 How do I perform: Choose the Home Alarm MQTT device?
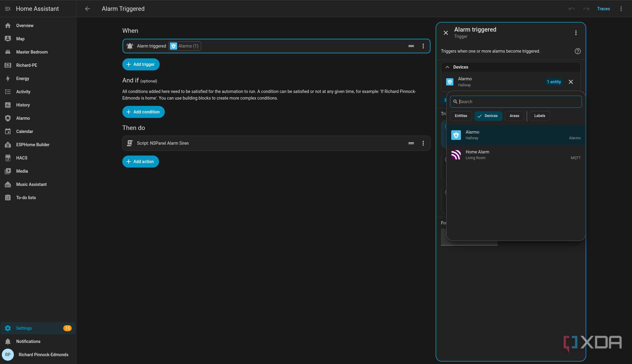point(516,155)
